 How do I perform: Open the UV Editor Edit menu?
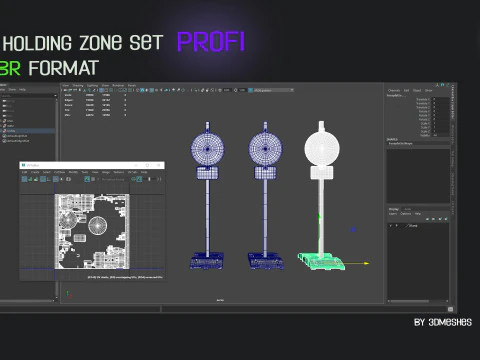click(x=24, y=172)
